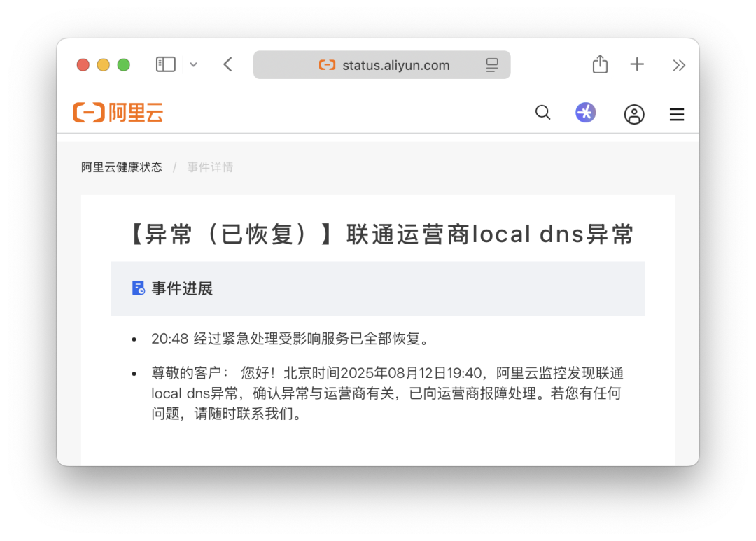Click the 事件进展 section header icon
Image resolution: width=756 pixels, height=541 pixels.
139,288
